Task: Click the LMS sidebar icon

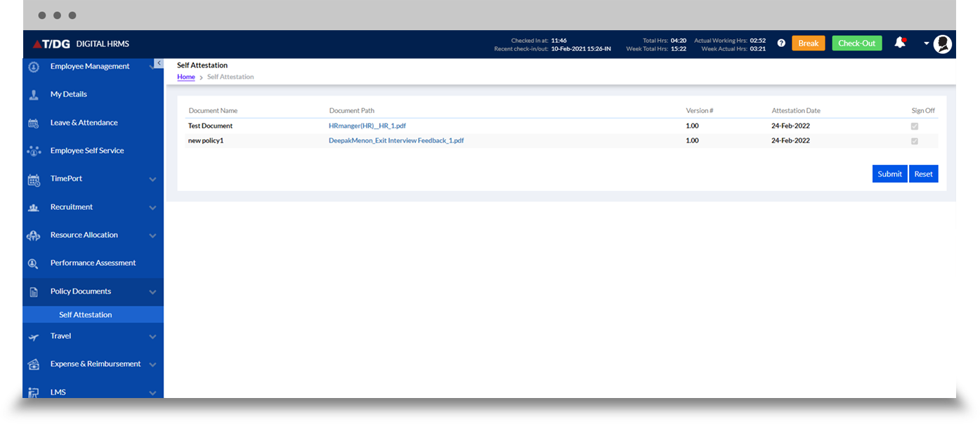Action: pyautogui.click(x=33, y=392)
